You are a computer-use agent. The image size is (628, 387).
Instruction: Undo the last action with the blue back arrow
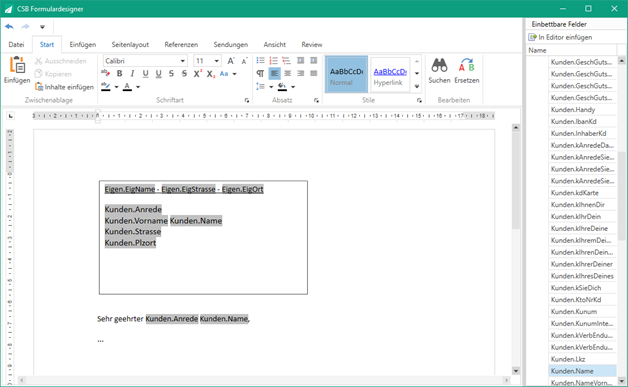[9, 26]
